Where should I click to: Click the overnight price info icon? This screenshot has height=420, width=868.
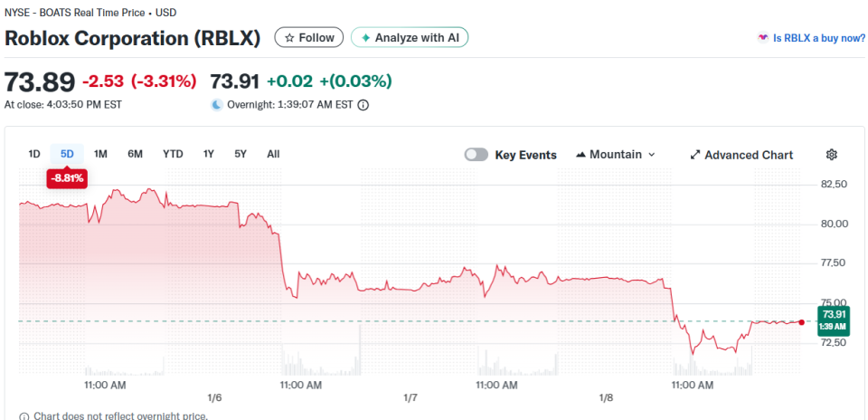tap(363, 105)
